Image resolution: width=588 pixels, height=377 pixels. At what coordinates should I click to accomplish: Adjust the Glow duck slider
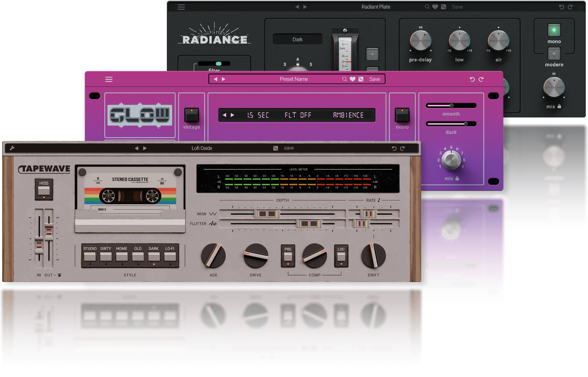tap(451, 124)
